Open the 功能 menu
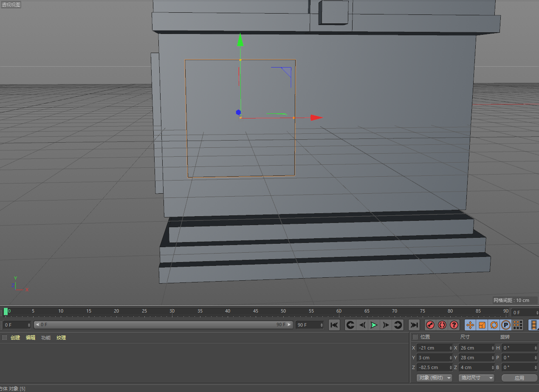The width and height of the screenshot is (539, 392). (x=46, y=338)
